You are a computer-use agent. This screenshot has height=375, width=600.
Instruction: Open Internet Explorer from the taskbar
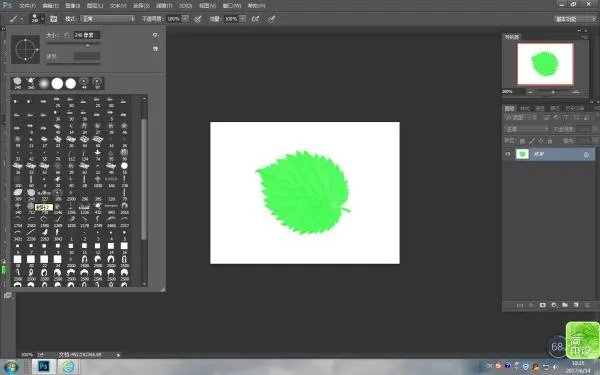pyautogui.click(x=68, y=367)
